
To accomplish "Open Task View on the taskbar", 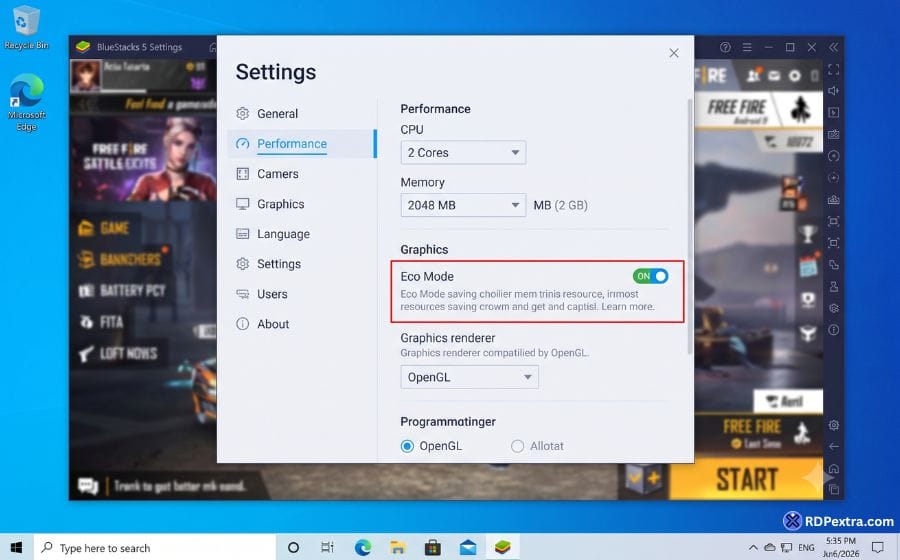I will [x=327, y=547].
